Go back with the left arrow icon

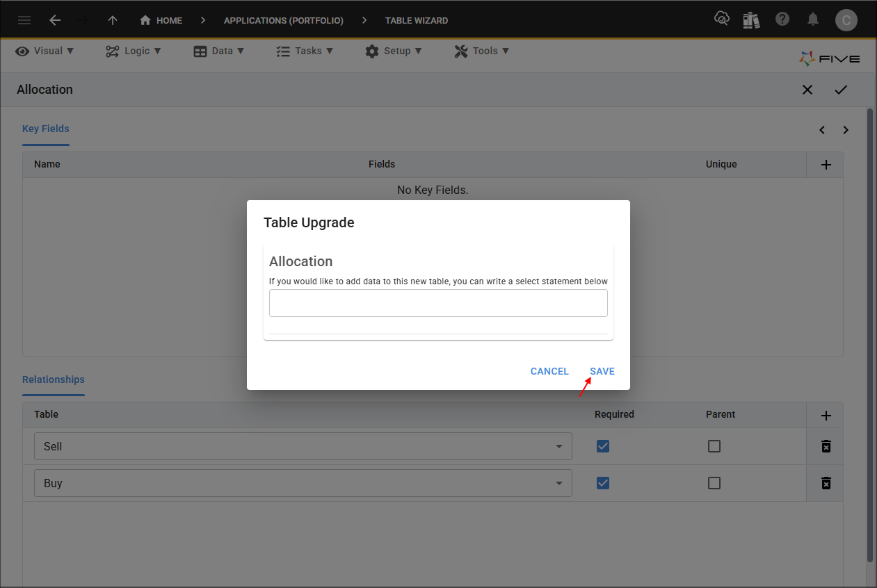(55, 20)
